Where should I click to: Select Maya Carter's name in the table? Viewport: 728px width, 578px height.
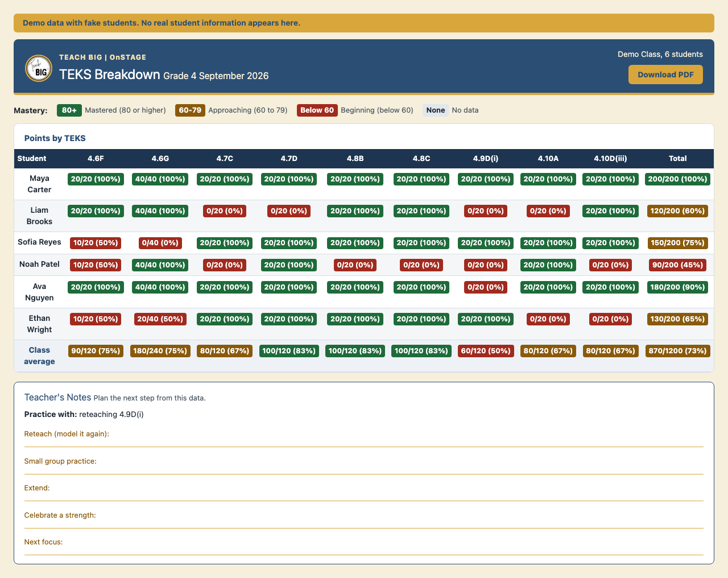pos(40,184)
